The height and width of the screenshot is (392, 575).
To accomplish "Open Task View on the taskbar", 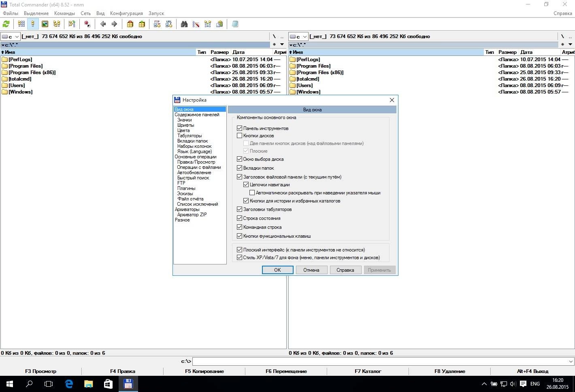I will click(x=49, y=383).
